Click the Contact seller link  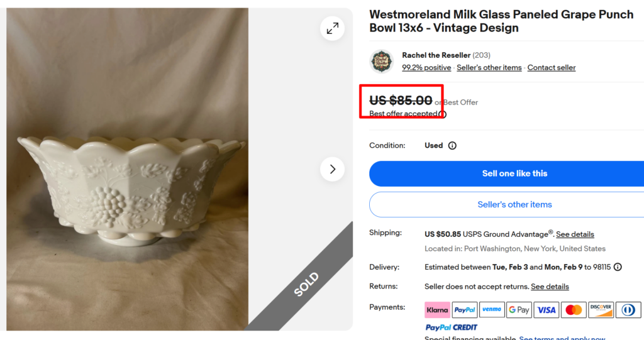(551, 68)
